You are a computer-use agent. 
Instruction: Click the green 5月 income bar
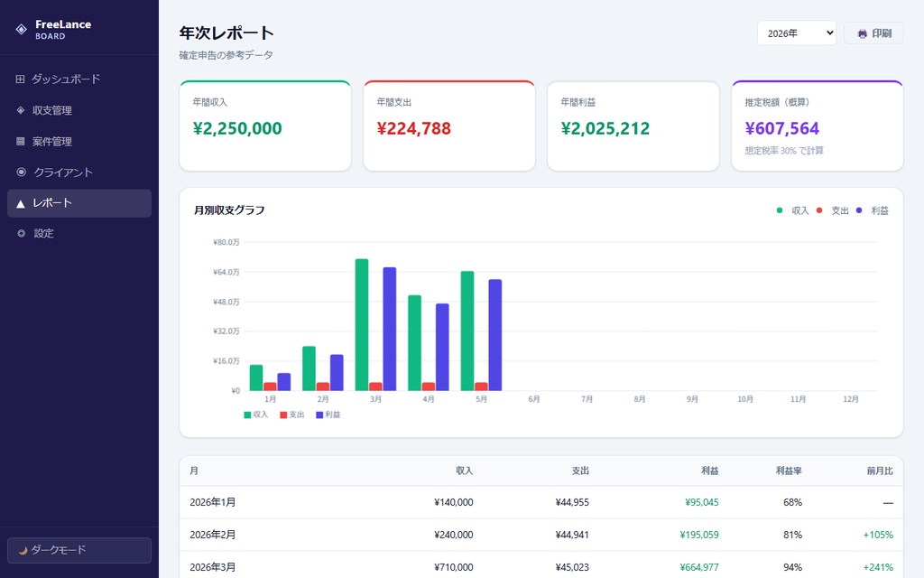(467, 331)
